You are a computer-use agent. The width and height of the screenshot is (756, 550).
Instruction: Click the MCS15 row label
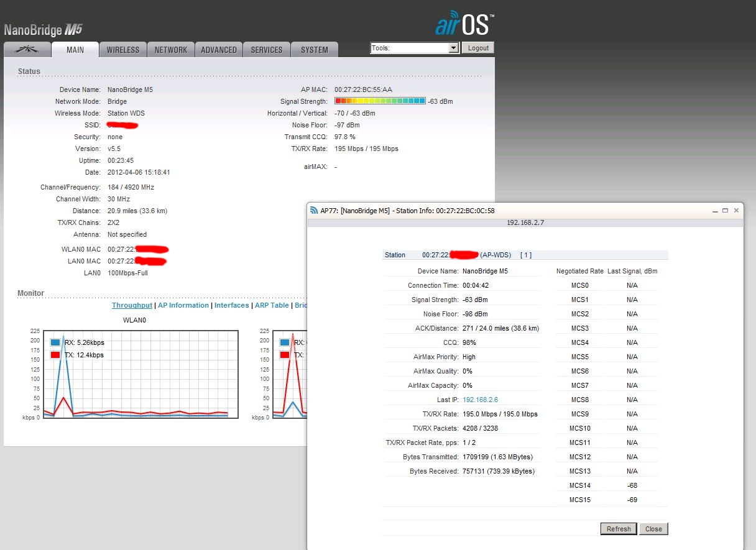pyautogui.click(x=580, y=500)
